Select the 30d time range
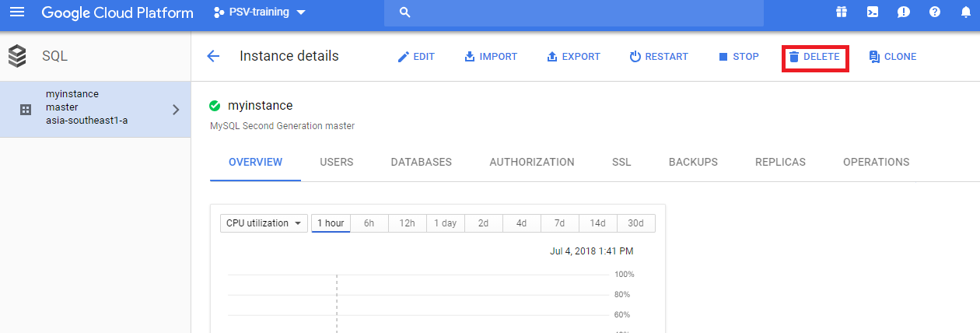Screen dimensions: 980x333 click(x=636, y=223)
